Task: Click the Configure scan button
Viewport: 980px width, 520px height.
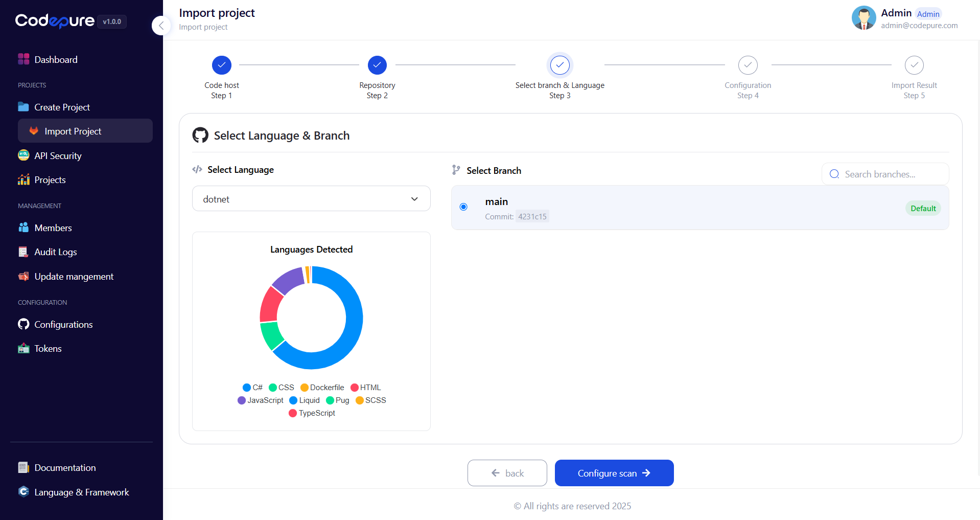Action: (614, 473)
